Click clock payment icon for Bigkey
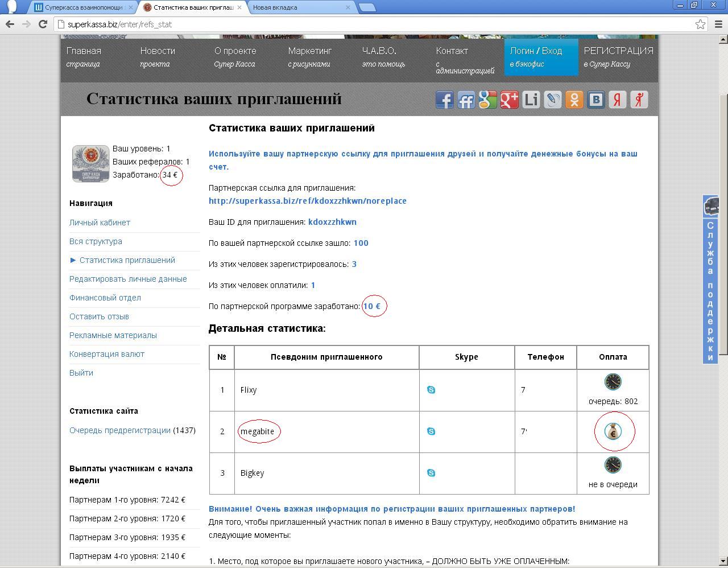The width and height of the screenshot is (728, 568). click(613, 465)
